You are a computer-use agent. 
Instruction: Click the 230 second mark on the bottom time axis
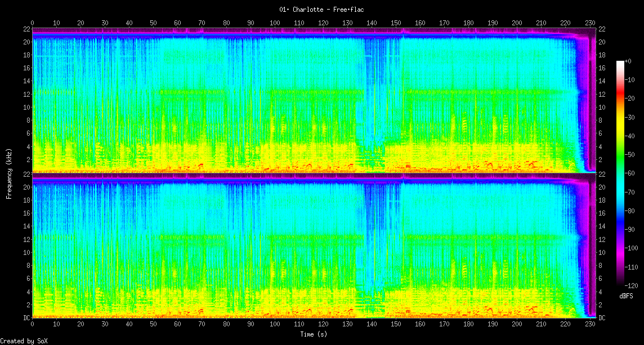tap(590, 325)
